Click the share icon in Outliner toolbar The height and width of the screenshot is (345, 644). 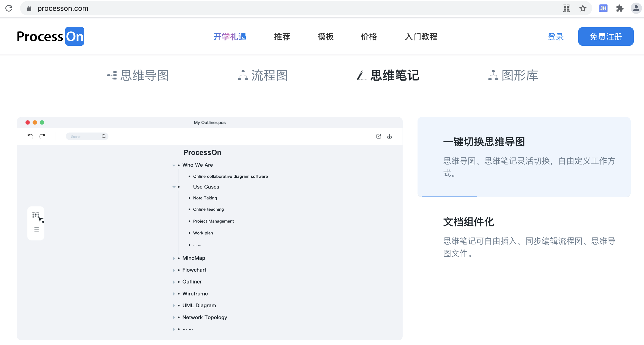(x=379, y=136)
